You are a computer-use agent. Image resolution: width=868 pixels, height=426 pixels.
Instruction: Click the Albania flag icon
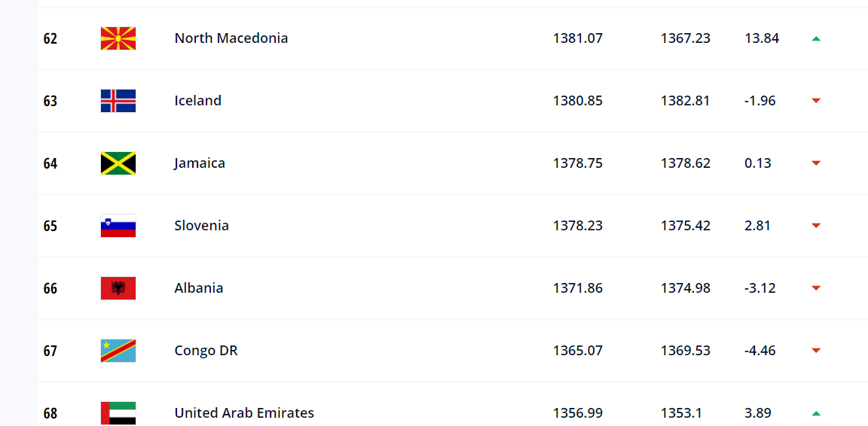coord(118,288)
